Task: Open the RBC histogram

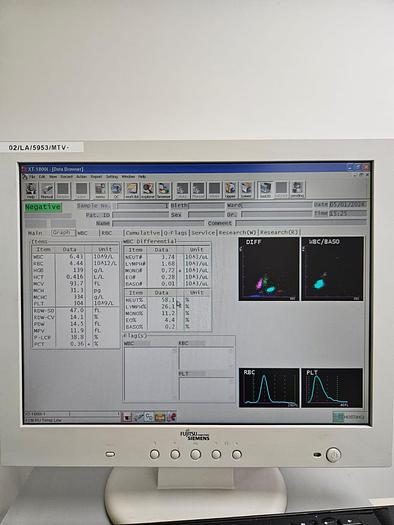Action: (x=269, y=388)
